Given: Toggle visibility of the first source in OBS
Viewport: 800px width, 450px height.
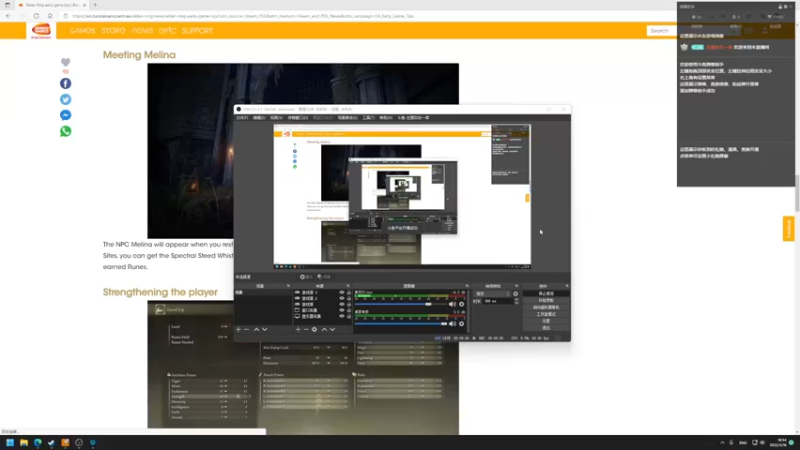Looking at the screenshot, I should tap(342, 292).
